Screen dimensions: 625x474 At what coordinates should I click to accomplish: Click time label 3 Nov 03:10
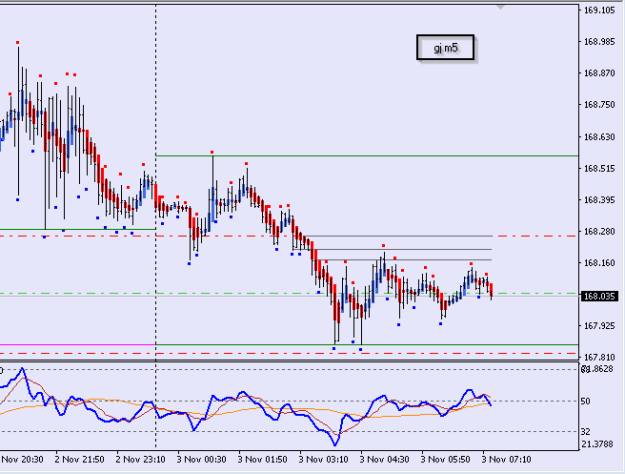pos(324,460)
